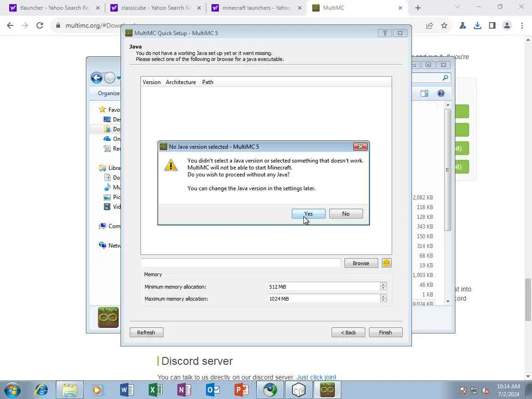Select Favorites in Explorer navigation pane
The width and height of the screenshot is (532, 399).
click(x=109, y=109)
